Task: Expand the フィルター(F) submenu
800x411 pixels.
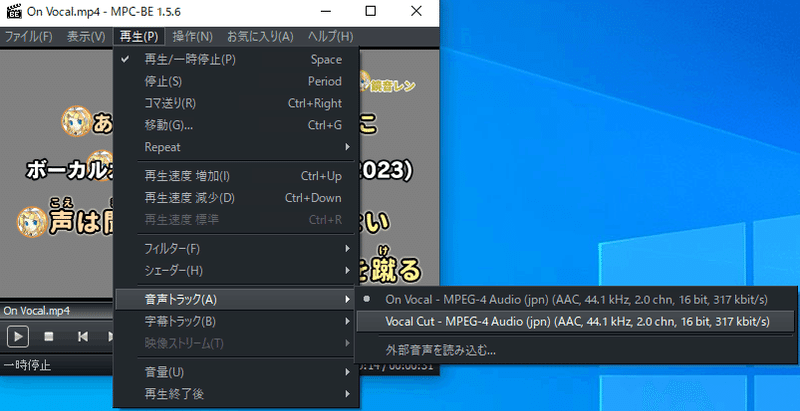Action: (236, 249)
